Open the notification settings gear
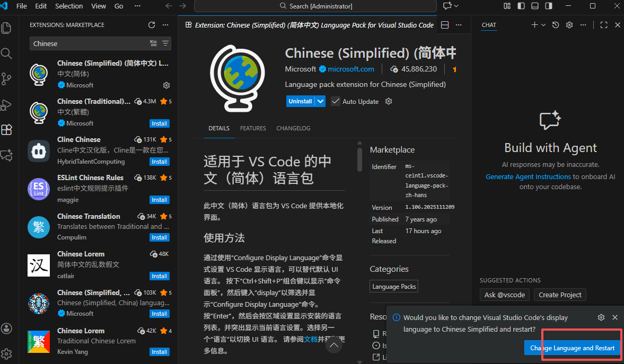Viewport: 624px width, 364px height. (x=601, y=317)
